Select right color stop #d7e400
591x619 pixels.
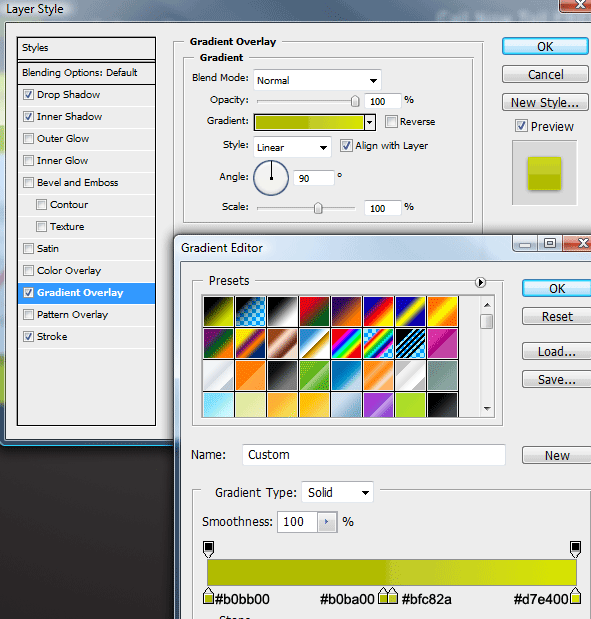pyautogui.click(x=576, y=596)
